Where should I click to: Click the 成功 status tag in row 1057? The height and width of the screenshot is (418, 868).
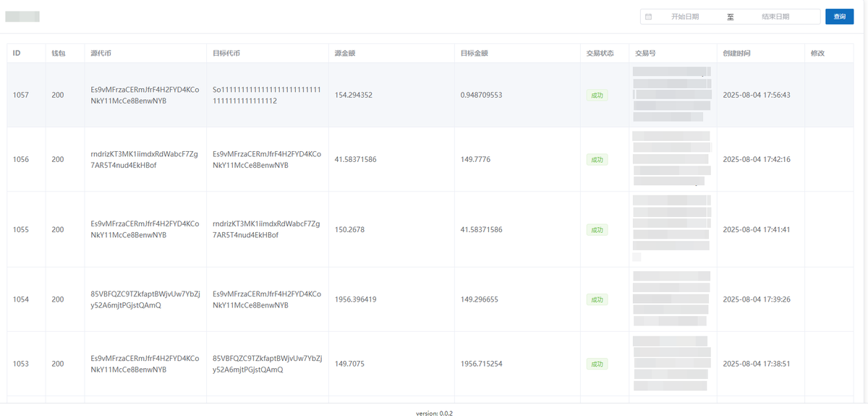coord(597,95)
